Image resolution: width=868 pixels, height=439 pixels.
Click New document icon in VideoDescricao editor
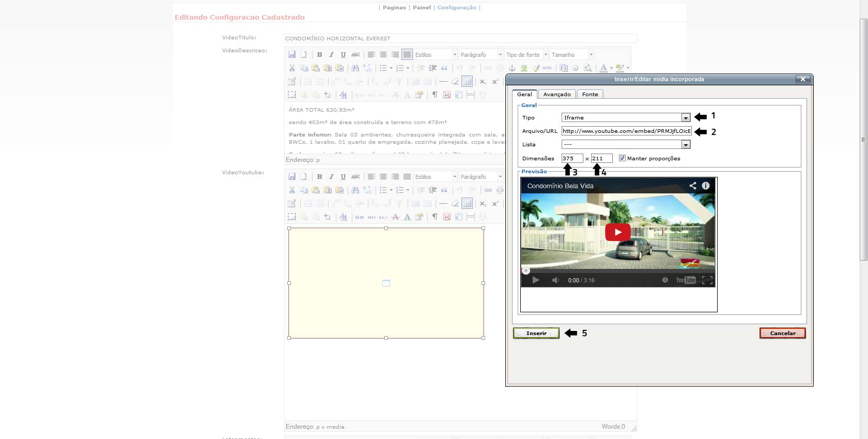pyautogui.click(x=304, y=54)
